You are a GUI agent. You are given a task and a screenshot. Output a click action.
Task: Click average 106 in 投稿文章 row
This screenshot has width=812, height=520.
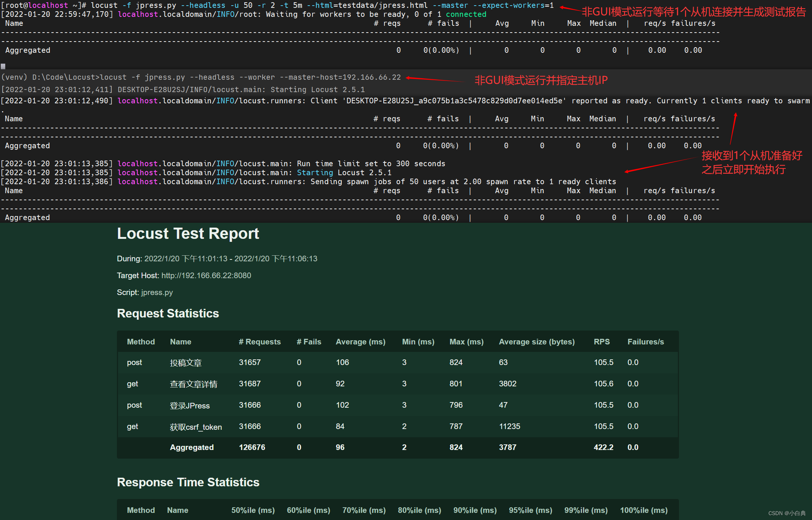[342, 362]
